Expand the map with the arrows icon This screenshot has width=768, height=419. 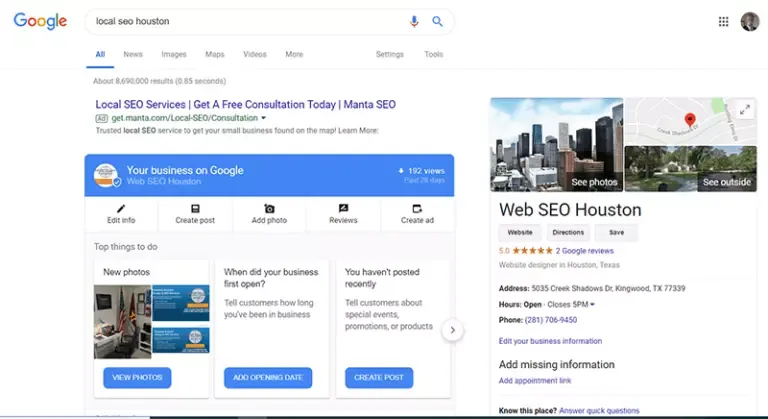(744, 110)
